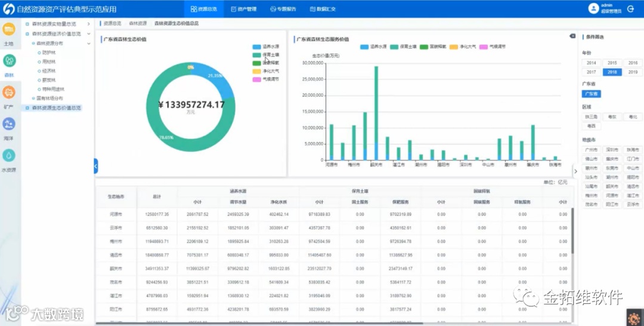
Task: Click the 森林资源 breadcrumb
Action: 138,23
